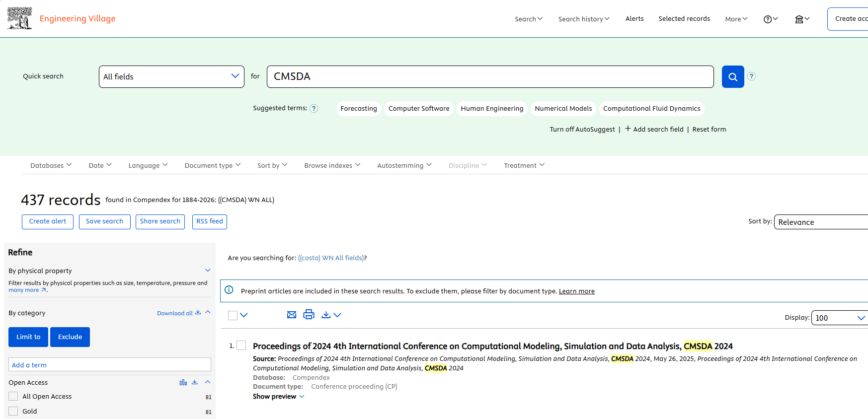Click Download all icon in By category
The image size is (868, 419).
[198, 313]
